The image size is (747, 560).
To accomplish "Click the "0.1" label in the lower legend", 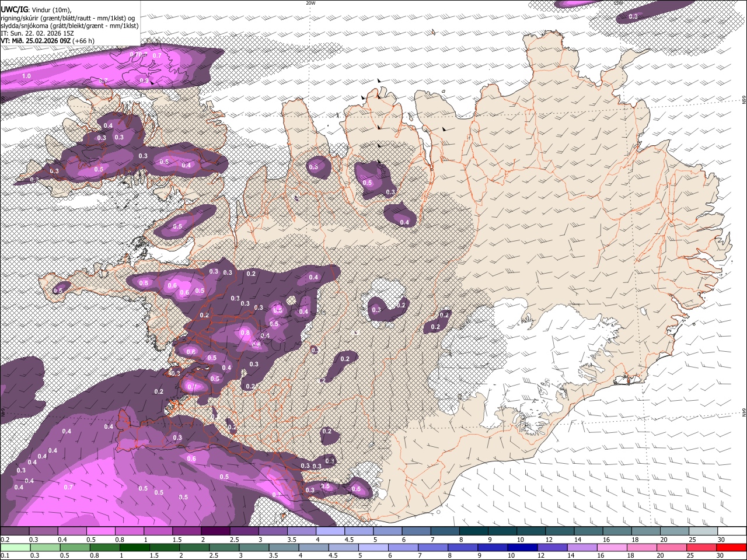I will [x=5, y=555].
